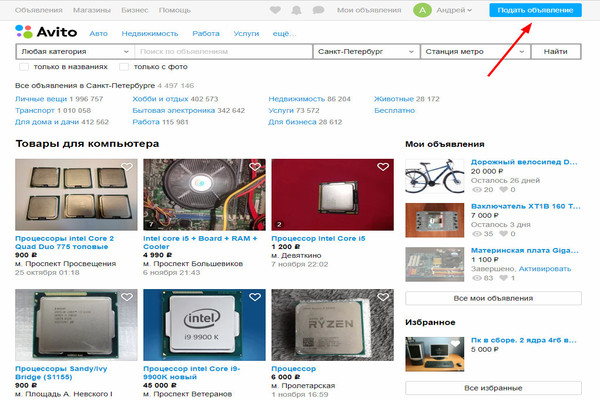Click the Avito logo
Image resolution: width=600 pixels, height=400 pixels.
46,32
